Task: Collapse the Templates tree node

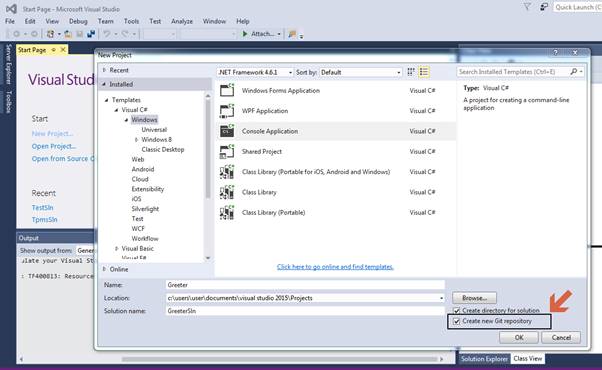Action: (107, 100)
